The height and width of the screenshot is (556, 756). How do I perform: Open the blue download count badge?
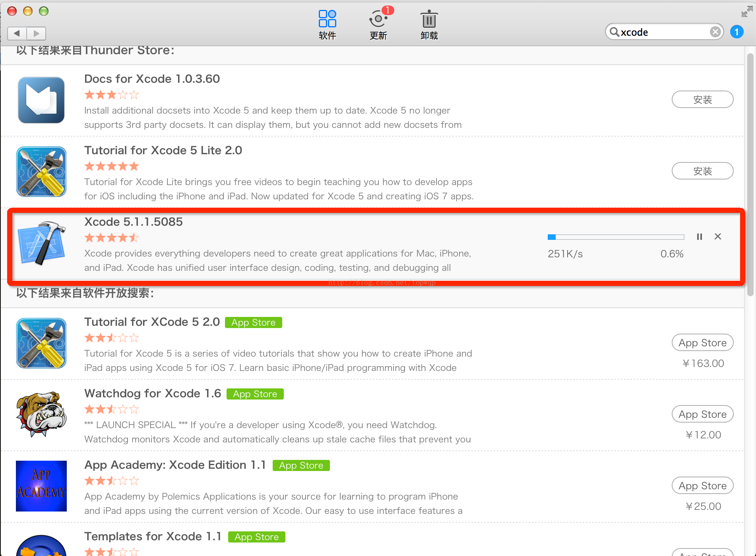coord(737,32)
